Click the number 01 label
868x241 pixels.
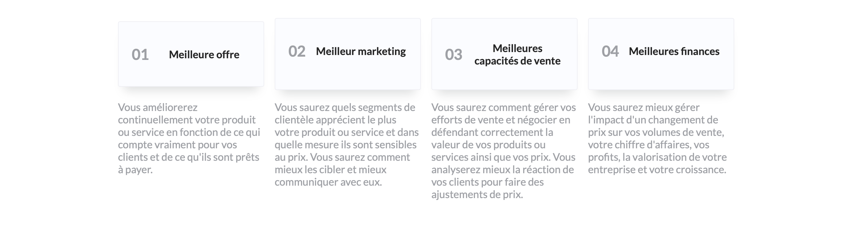click(140, 55)
